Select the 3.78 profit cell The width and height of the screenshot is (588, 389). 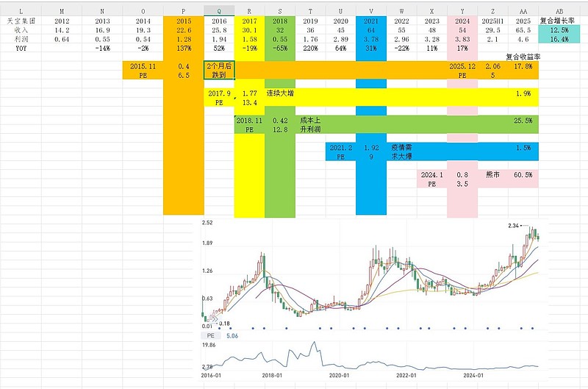pos(371,39)
